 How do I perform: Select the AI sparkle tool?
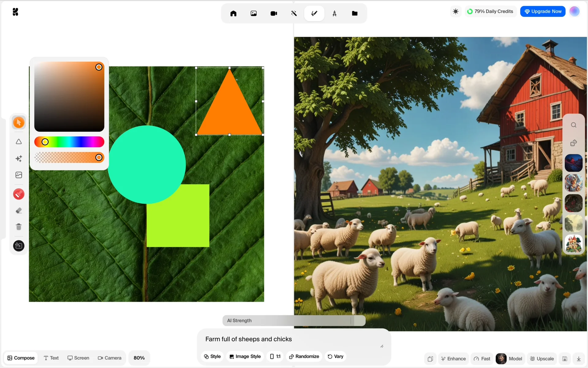click(19, 159)
